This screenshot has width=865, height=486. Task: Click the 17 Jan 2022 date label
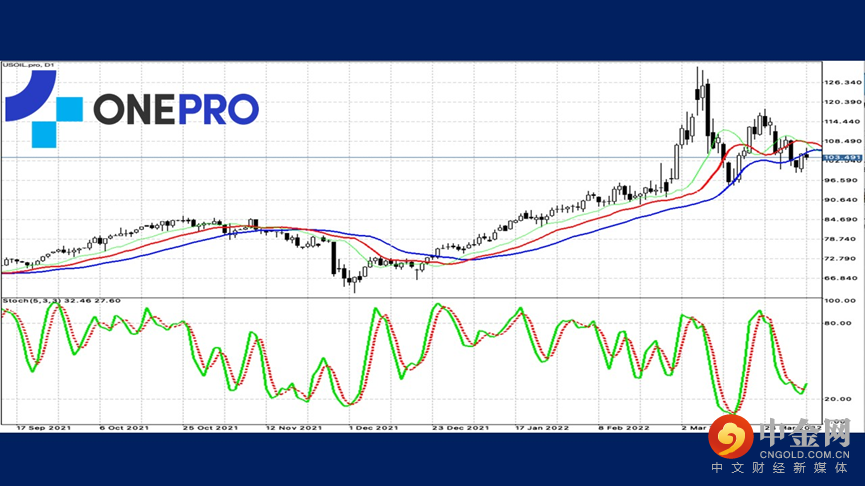pyautogui.click(x=542, y=428)
